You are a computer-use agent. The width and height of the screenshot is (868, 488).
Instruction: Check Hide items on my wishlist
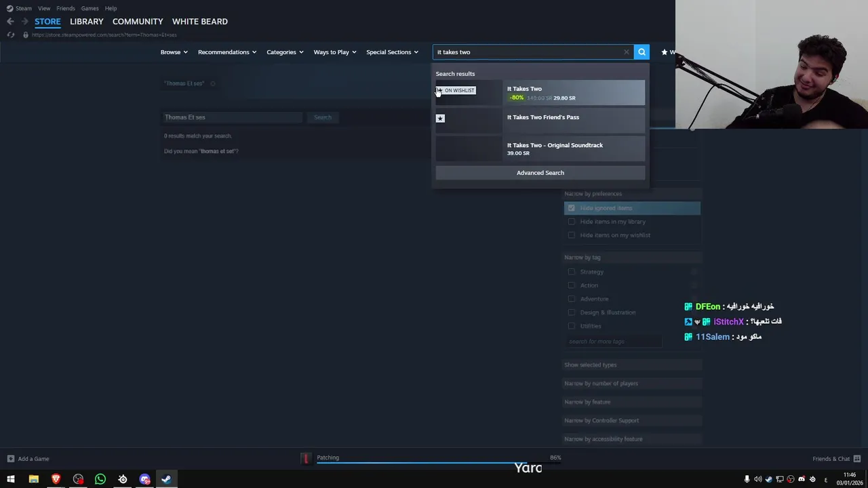click(x=572, y=235)
